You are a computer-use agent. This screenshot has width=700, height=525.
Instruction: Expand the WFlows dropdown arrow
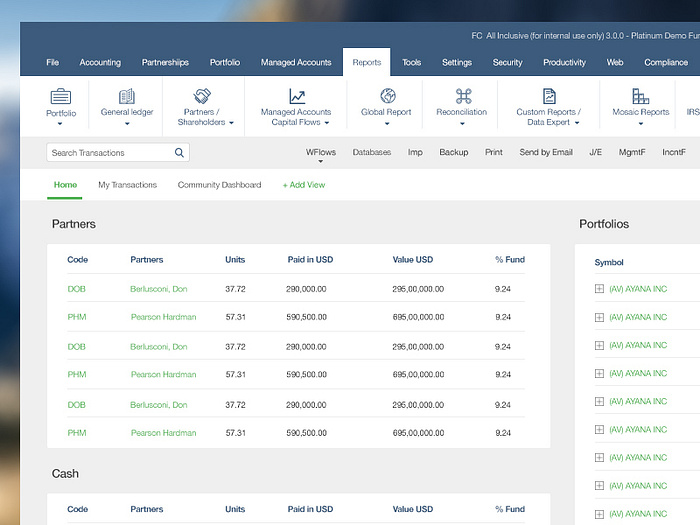(x=321, y=162)
